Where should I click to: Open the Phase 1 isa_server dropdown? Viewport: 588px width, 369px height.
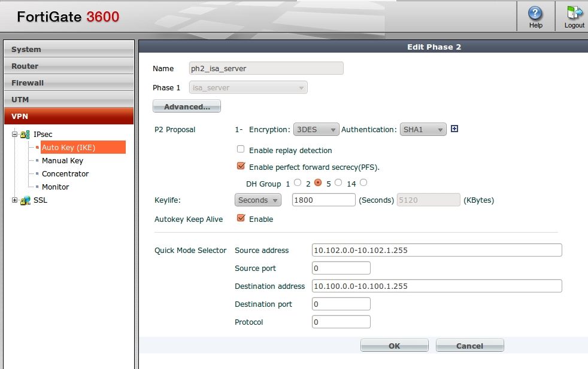(248, 88)
